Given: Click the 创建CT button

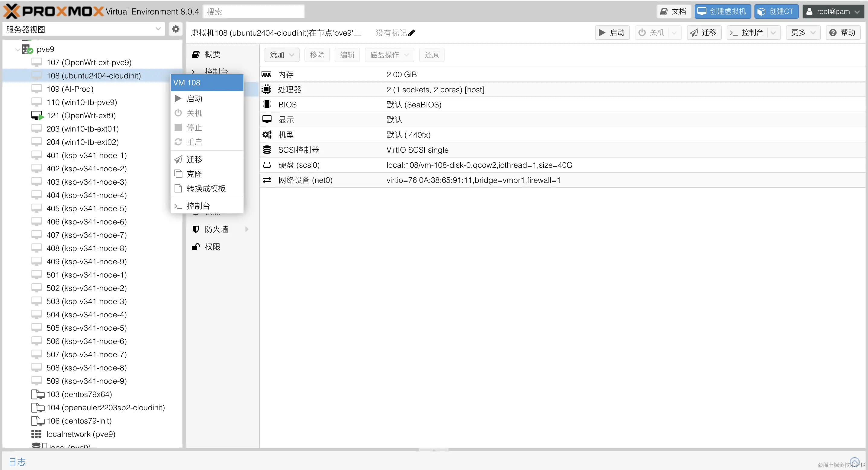Looking at the screenshot, I should click(776, 11).
